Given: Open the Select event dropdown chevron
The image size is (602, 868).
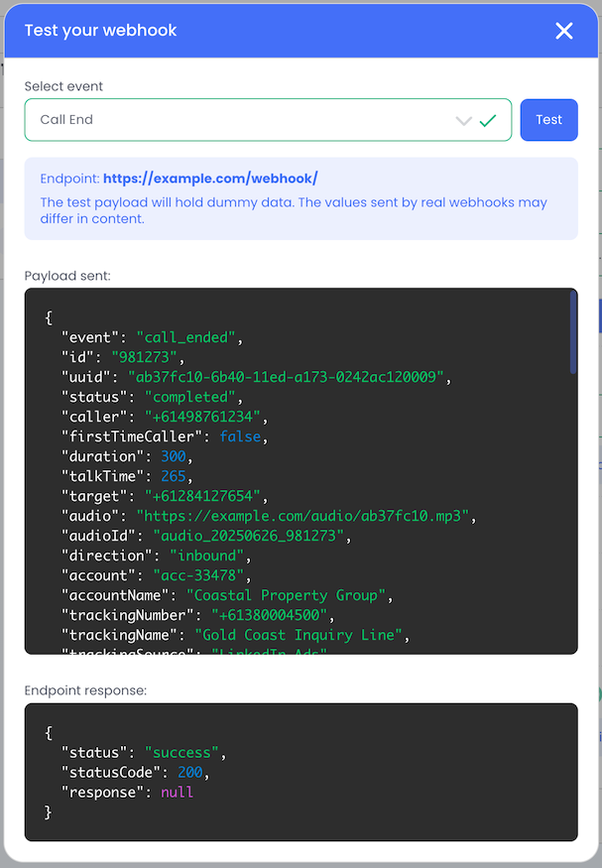Looking at the screenshot, I should 463,120.
